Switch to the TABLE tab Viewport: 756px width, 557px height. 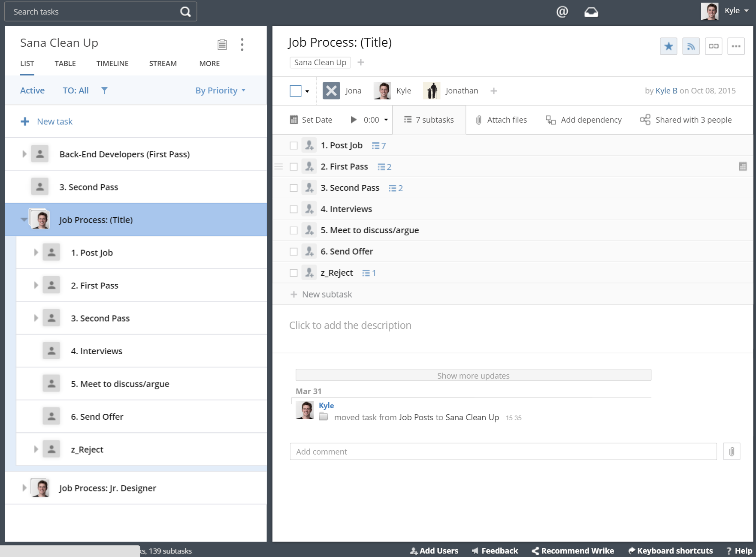coord(65,63)
